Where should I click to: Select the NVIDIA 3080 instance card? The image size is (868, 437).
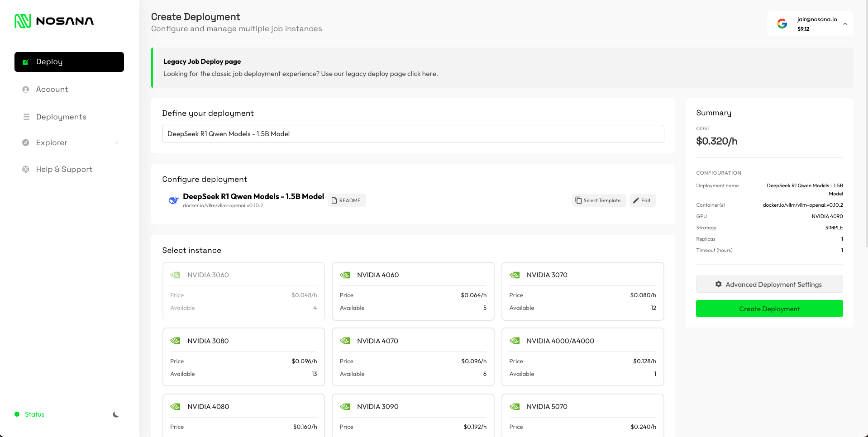click(243, 357)
